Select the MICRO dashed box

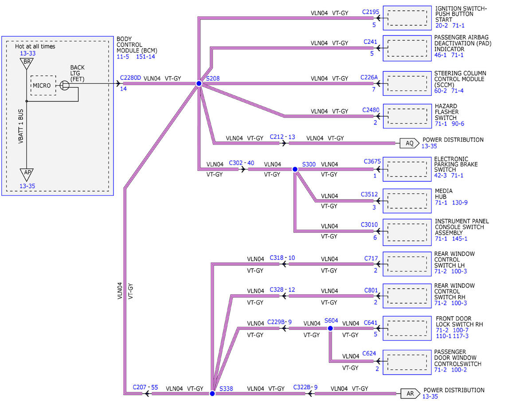(43, 85)
